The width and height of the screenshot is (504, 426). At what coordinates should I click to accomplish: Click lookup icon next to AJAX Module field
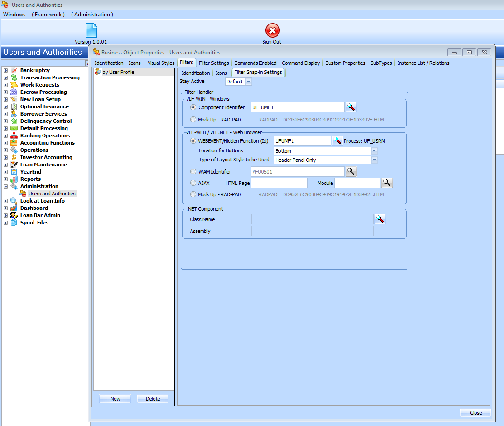(387, 183)
